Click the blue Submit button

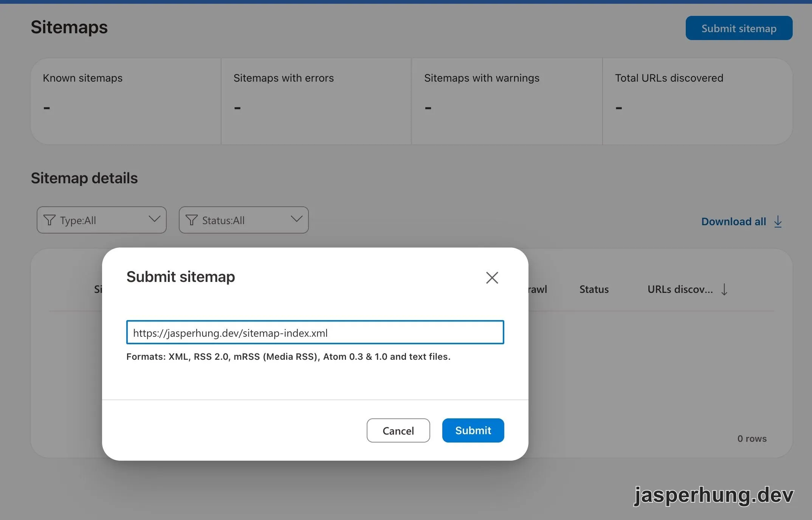[473, 430]
